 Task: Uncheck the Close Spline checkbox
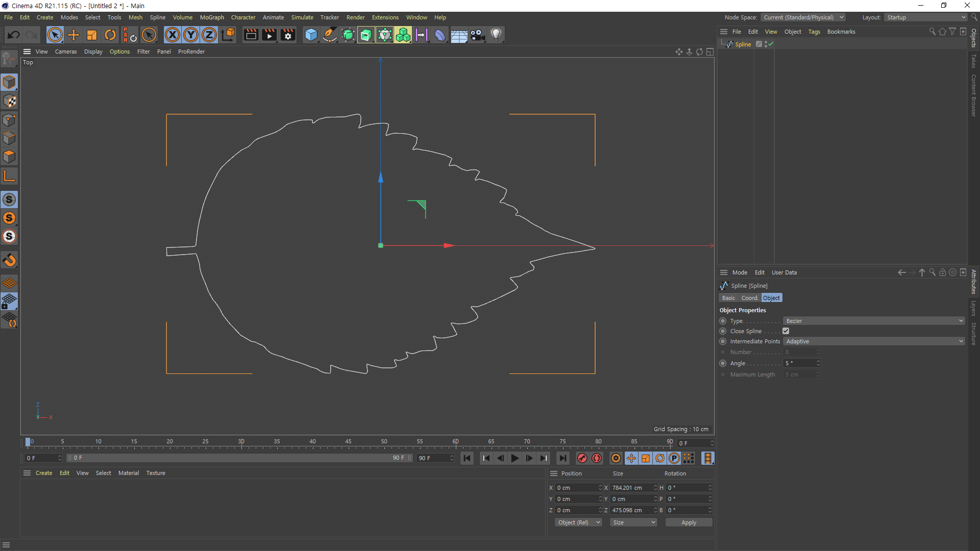pyautogui.click(x=786, y=331)
